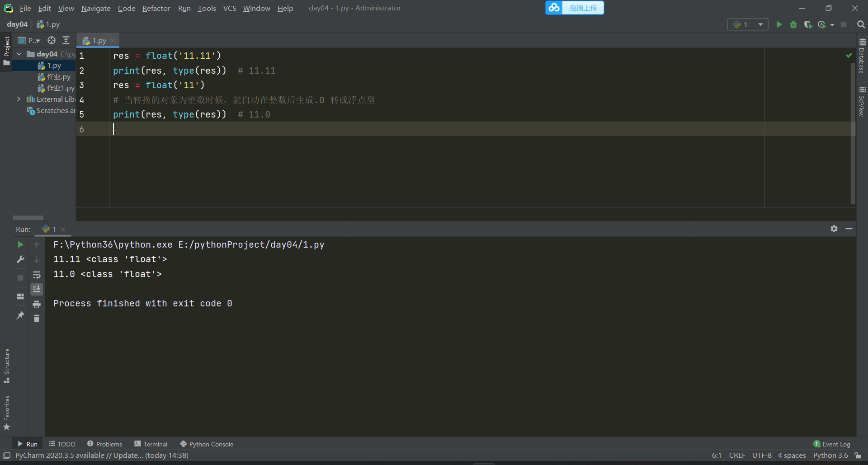Screen dimensions: 868x465
Task: Open the Refactor menu
Action: coord(156,8)
